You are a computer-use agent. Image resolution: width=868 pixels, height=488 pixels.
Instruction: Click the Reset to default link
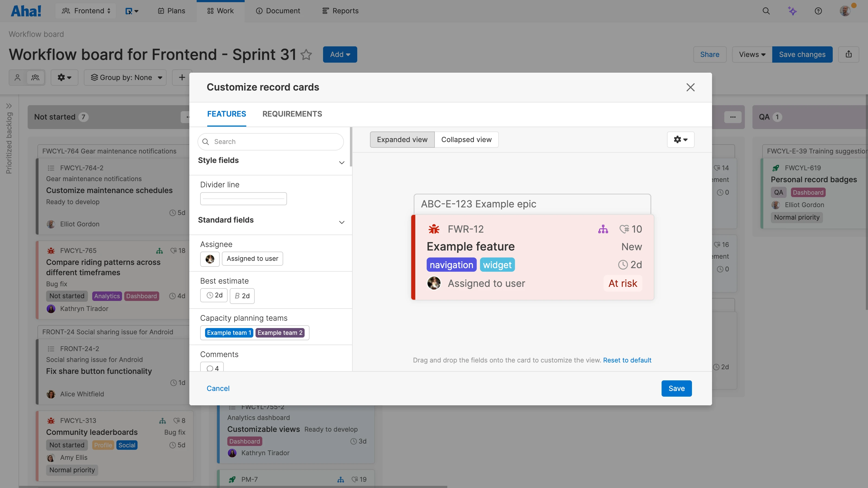pos(627,360)
